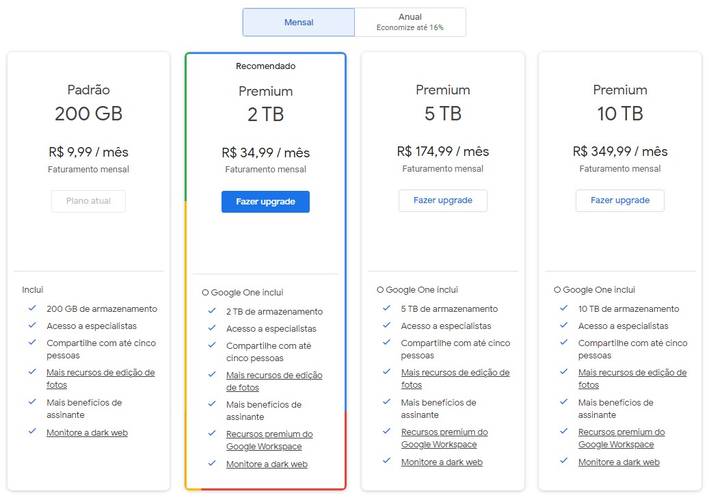Click the 5 TB heading
The height and width of the screenshot is (500, 709).
(x=443, y=113)
